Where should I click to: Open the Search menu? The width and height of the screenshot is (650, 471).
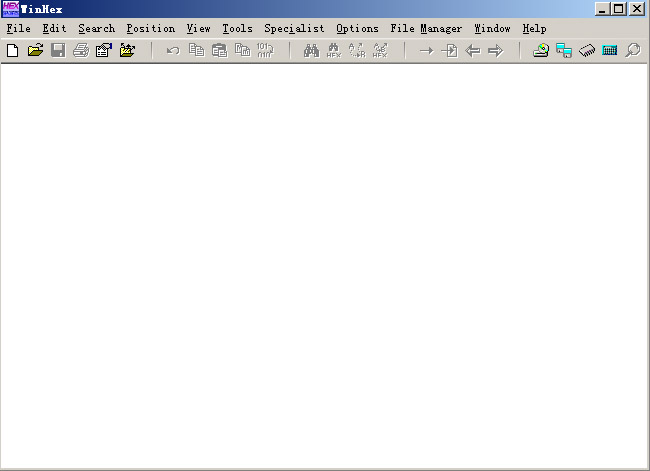pos(97,29)
